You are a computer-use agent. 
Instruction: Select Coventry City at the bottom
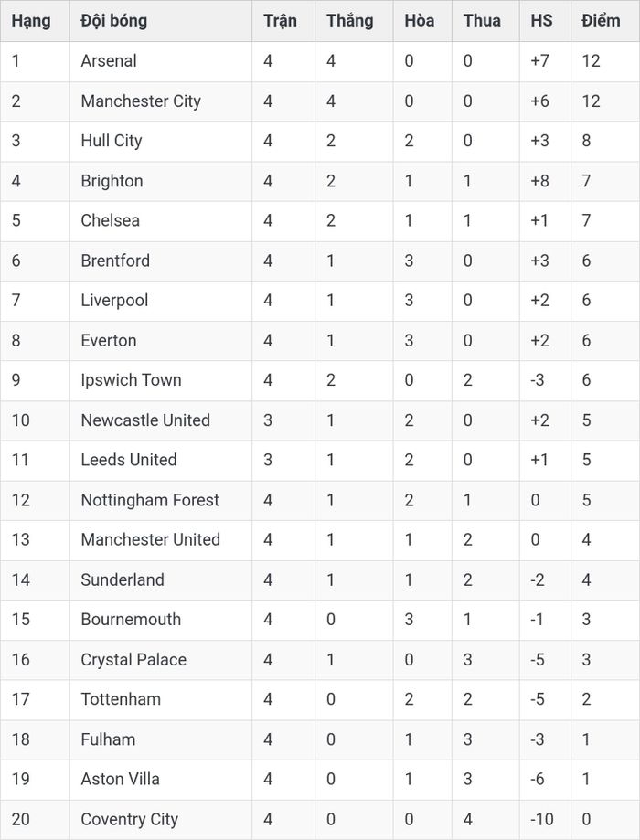[129, 820]
